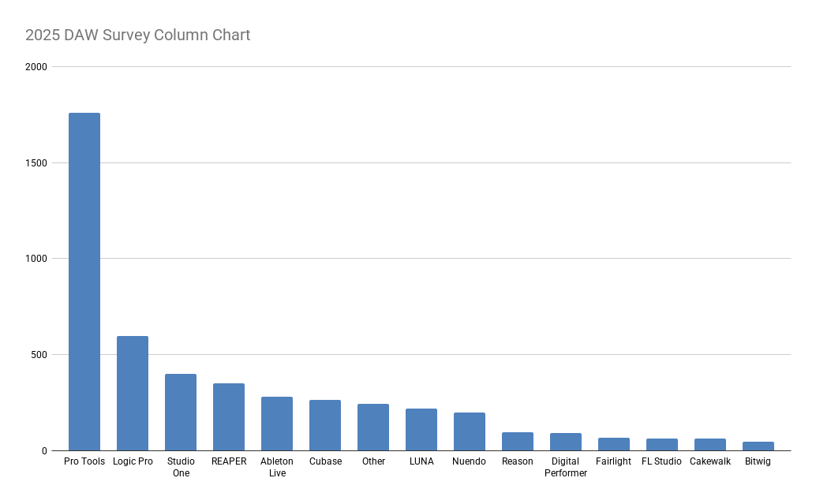Click the Pro Tools bar
816x504 pixels.
click(x=84, y=282)
